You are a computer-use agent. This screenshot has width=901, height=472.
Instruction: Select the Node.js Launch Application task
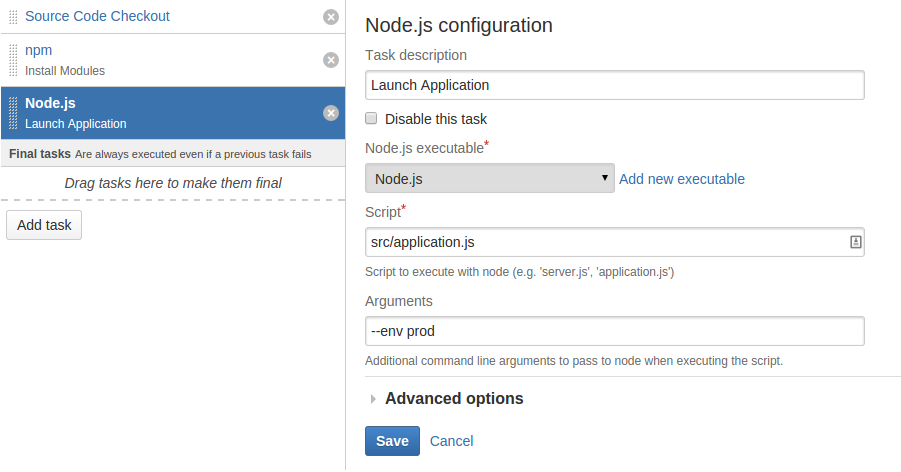coord(173,113)
